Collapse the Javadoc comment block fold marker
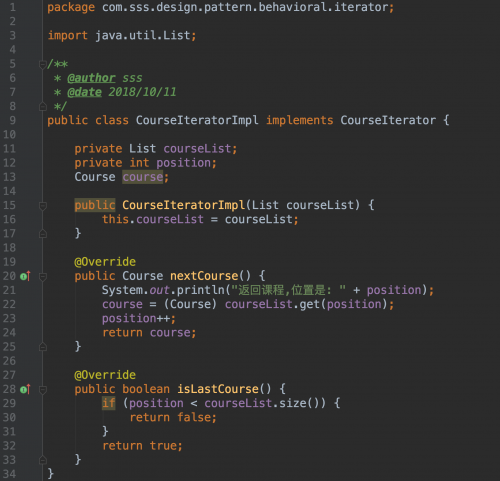Screen dimensions: 500x481 (x=43, y=64)
